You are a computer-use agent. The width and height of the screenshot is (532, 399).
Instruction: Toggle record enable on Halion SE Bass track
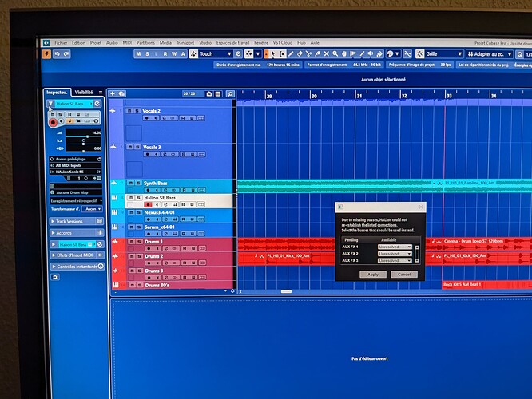point(148,204)
